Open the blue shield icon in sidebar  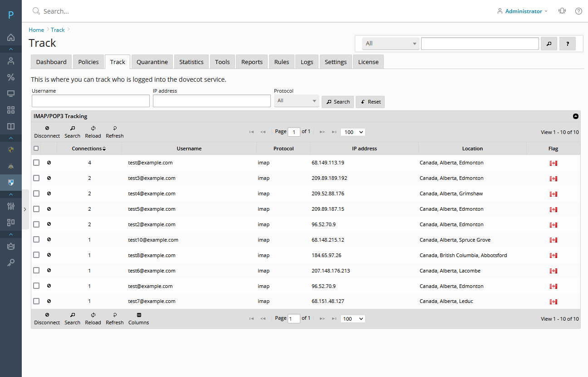tap(11, 183)
